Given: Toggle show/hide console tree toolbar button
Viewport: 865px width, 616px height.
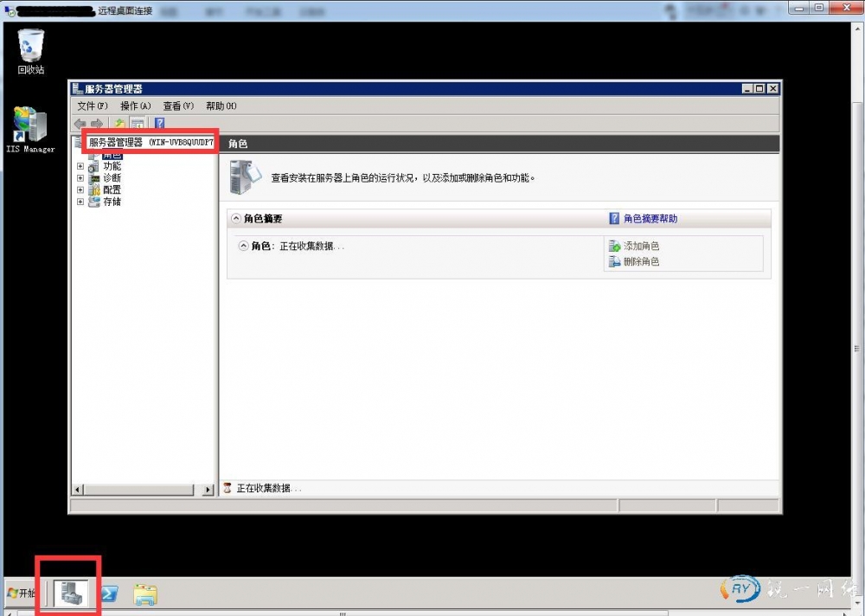Looking at the screenshot, I should coord(138,124).
